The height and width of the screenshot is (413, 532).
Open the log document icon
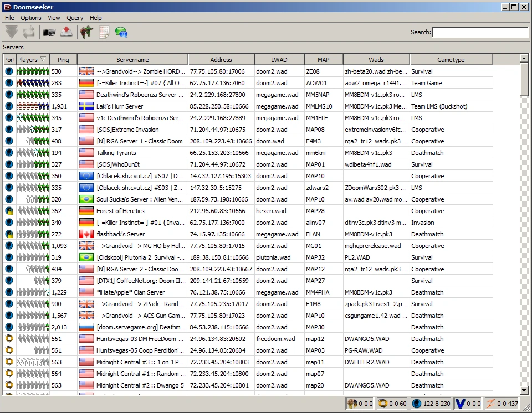[104, 32]
